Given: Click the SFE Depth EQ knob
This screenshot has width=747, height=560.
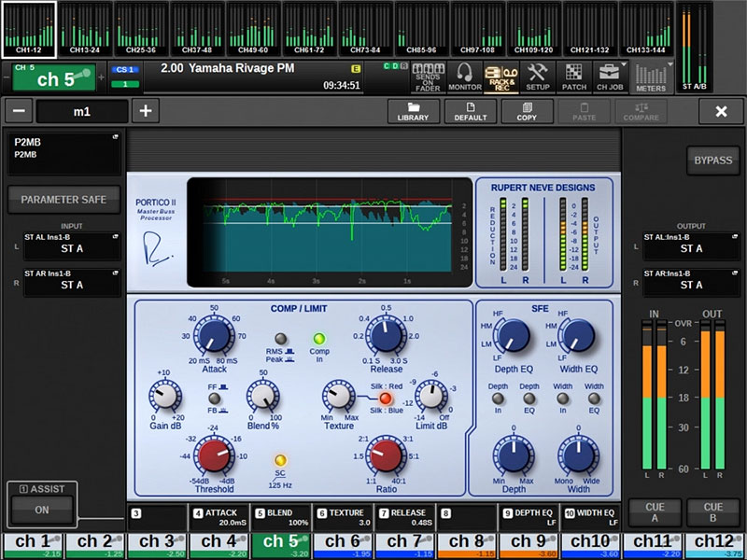Looking at the screenshot, I should 513,336.
